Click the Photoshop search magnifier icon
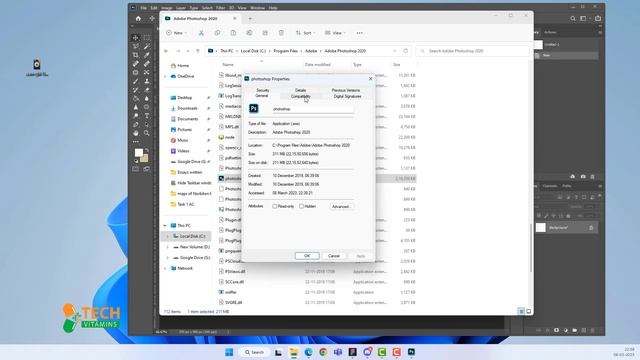The height and width of the screenshot is (360, 640). [573, 18]
